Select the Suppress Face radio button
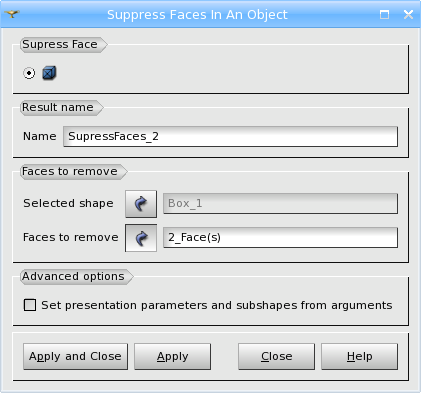Viewport: 421px width, 393px height. pyautogui.click(x=29, y=73)
